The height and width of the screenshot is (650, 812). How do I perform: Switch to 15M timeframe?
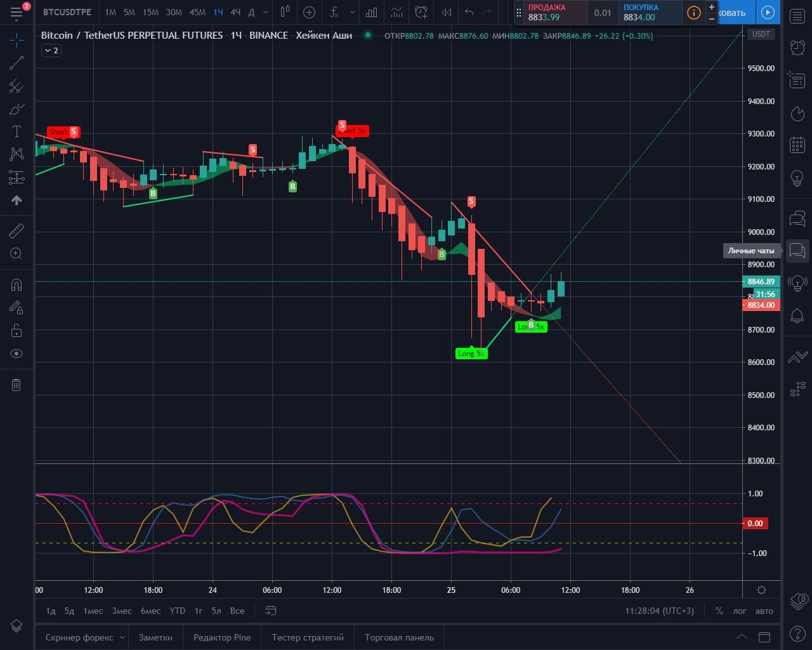(x=150, y=12)
